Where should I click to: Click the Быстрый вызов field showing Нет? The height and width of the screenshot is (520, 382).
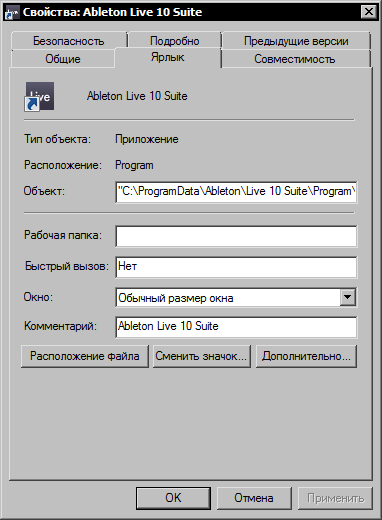pyautogui.click(x=236, y=267)
